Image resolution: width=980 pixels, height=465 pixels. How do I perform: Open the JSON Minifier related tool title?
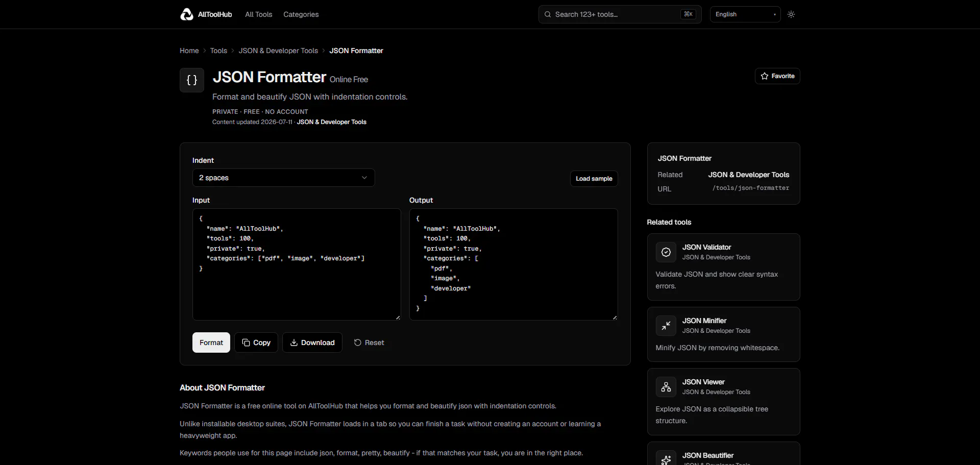(704, 321)
